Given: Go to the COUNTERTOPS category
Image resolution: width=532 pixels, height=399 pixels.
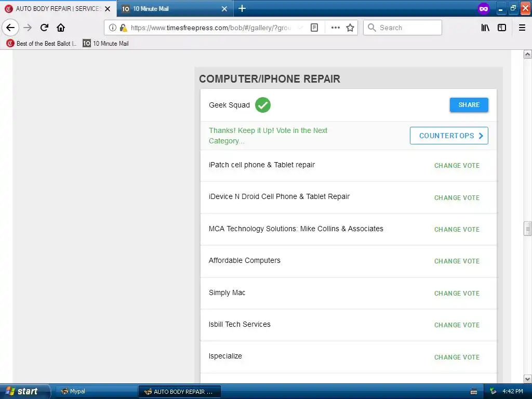Looking at the screenshot, I should 449,136.
